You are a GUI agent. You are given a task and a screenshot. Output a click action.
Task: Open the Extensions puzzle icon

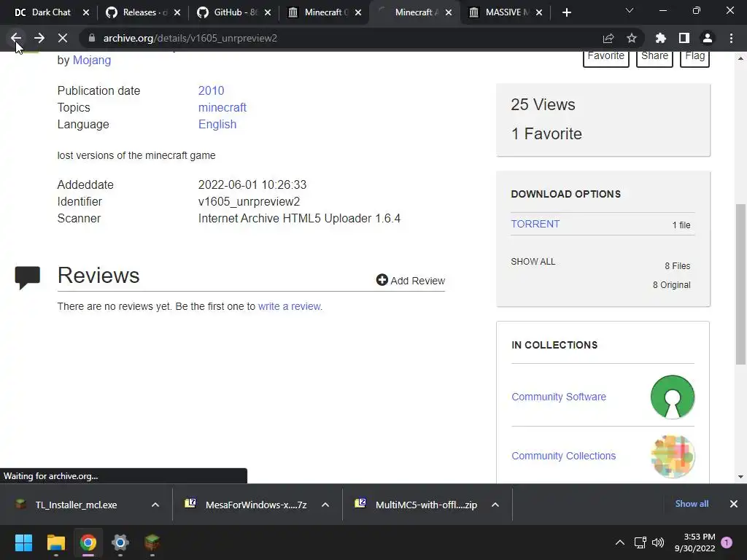[661, 38]
